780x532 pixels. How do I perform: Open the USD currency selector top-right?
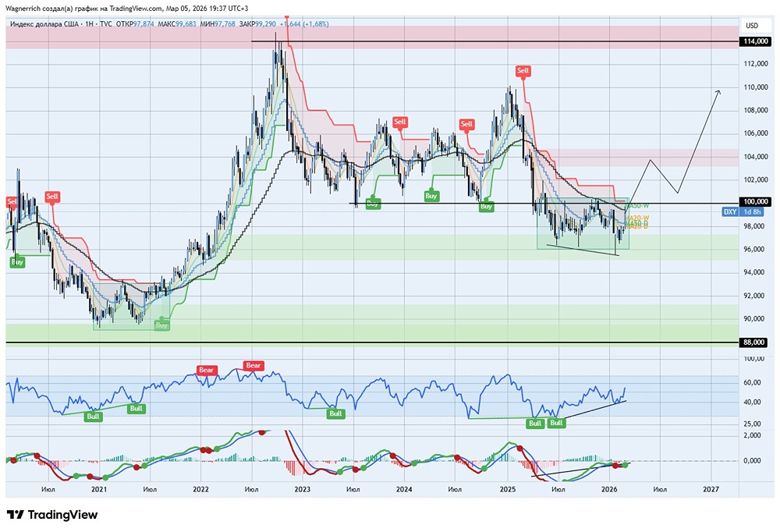pyautogui.click(x=751, y=26)
